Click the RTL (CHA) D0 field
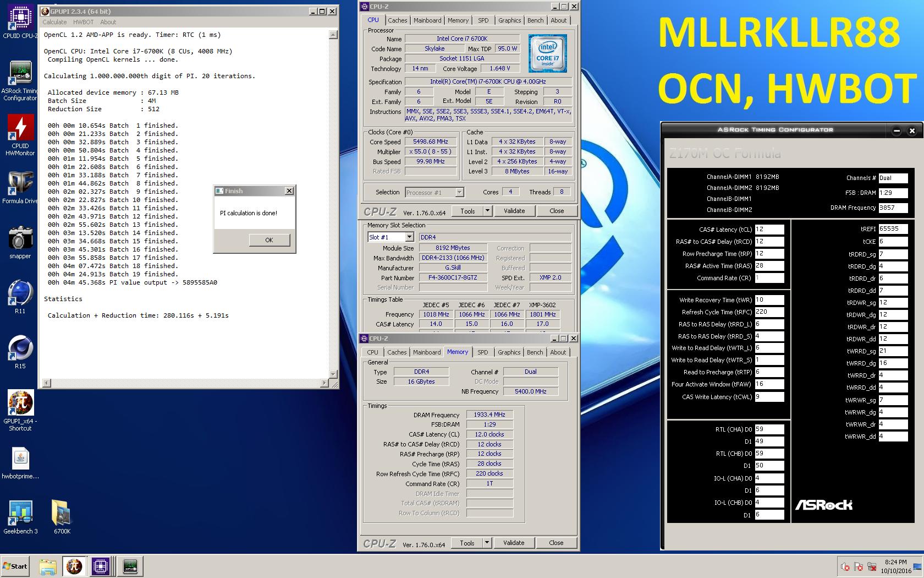The height and width of the screenshot is (578, 924). tap(769, 429)
